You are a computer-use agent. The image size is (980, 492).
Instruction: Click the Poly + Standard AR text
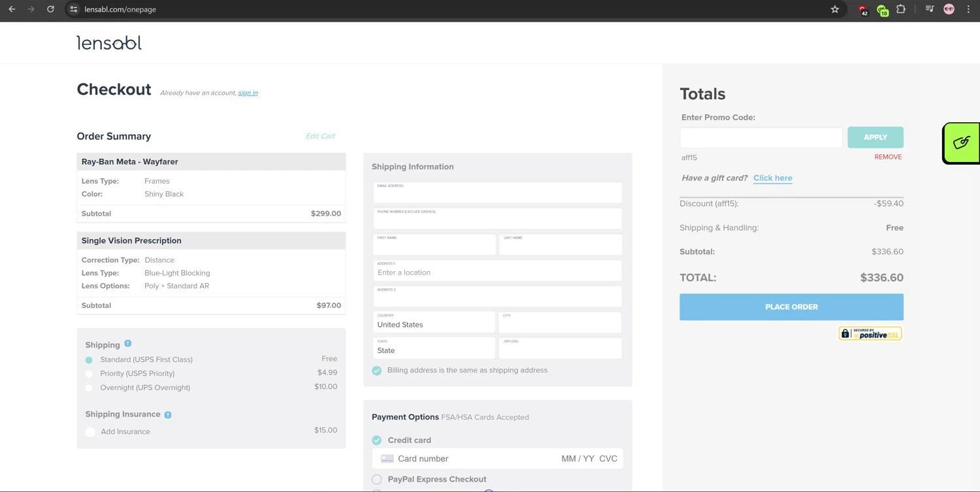176,286
